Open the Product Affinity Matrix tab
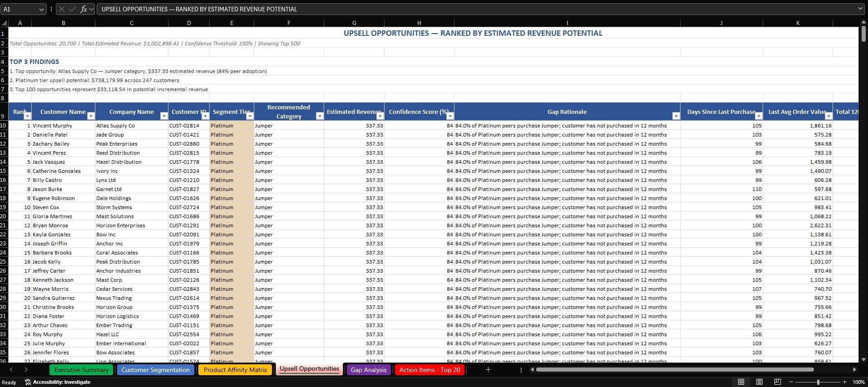868x387 pixels. 235,370
